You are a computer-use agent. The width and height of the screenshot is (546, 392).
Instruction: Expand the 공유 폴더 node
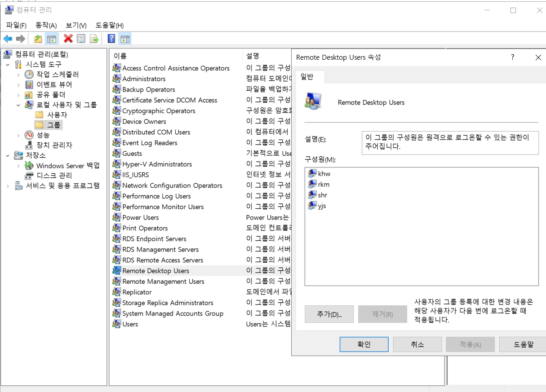(x=18, y=95)
